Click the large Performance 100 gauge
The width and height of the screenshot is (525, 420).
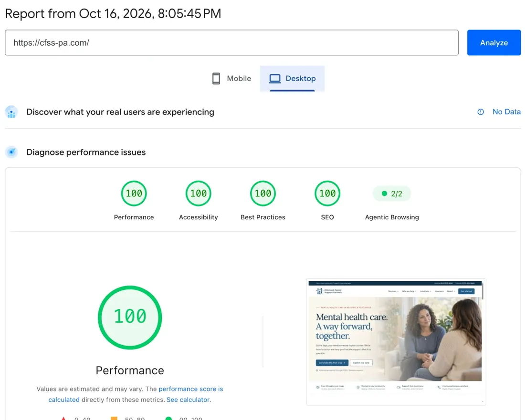[130, 318]
